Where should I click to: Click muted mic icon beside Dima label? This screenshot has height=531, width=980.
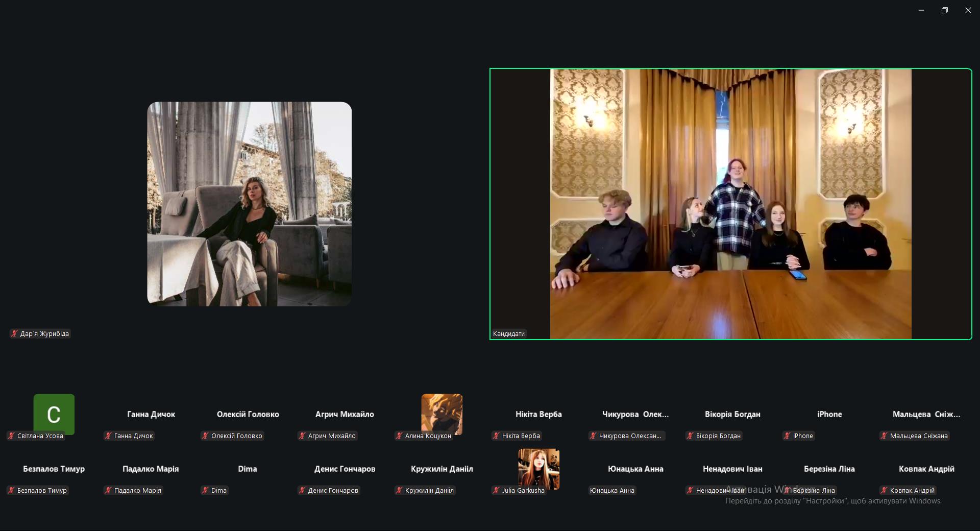(x=205, y=491)
